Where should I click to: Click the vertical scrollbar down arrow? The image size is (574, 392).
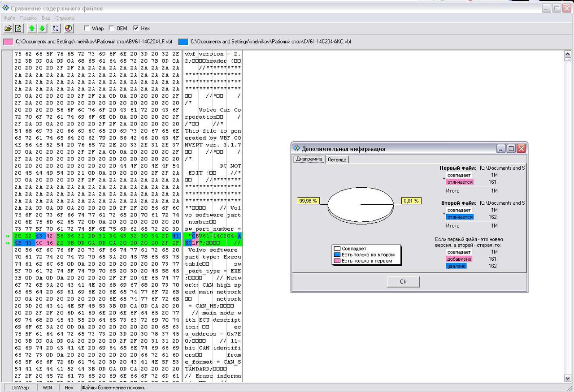click(x=568, y=379)
